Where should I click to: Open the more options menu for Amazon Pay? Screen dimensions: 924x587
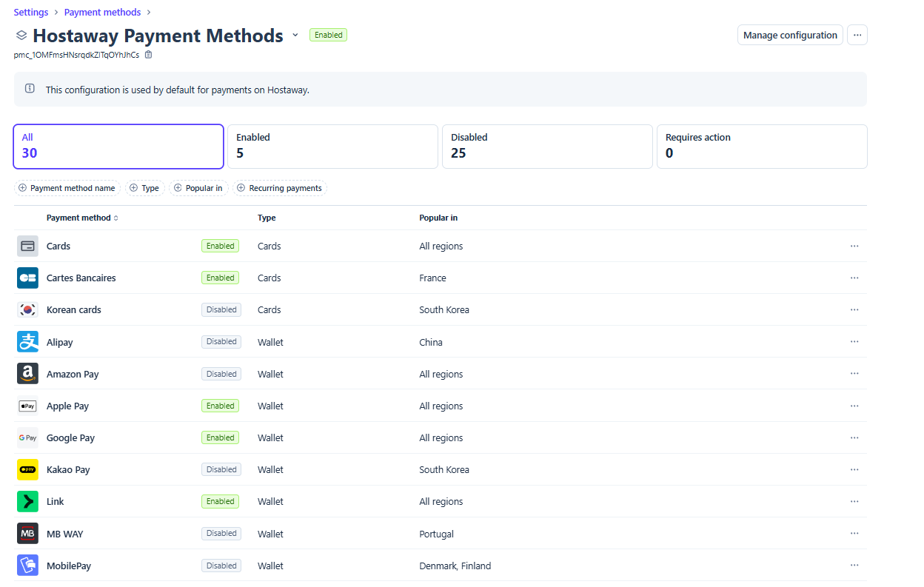pyautogui.click(x=854, y=374)
